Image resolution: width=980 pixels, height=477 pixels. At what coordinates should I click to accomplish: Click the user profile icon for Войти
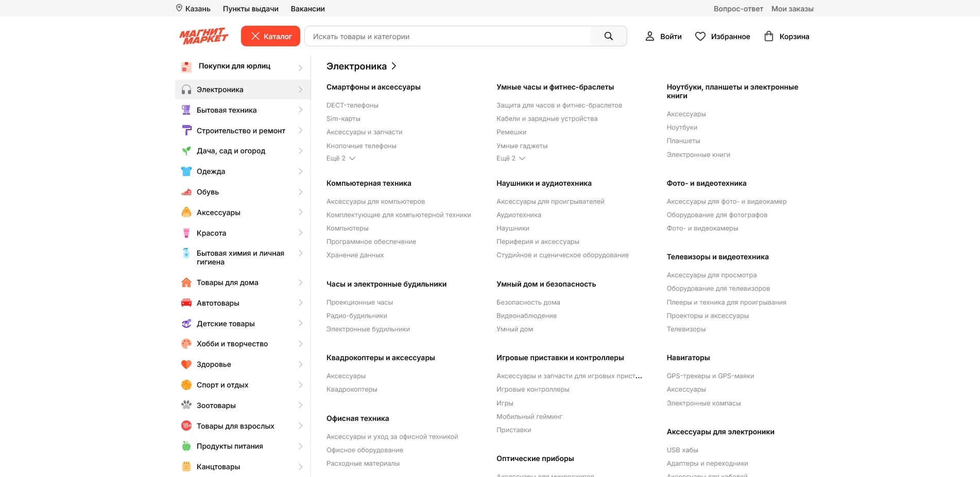click(x=650, y=36)
